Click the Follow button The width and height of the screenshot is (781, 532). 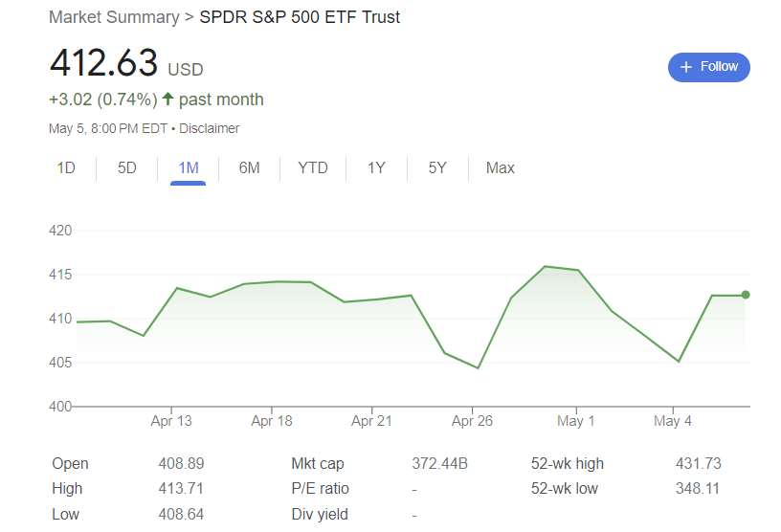click(708, 67)
